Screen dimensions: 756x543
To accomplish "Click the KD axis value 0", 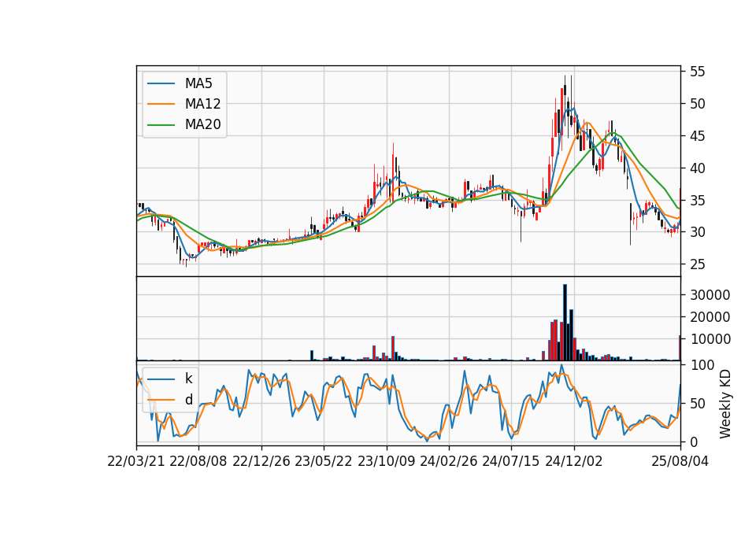I will [x=694, y=441].
